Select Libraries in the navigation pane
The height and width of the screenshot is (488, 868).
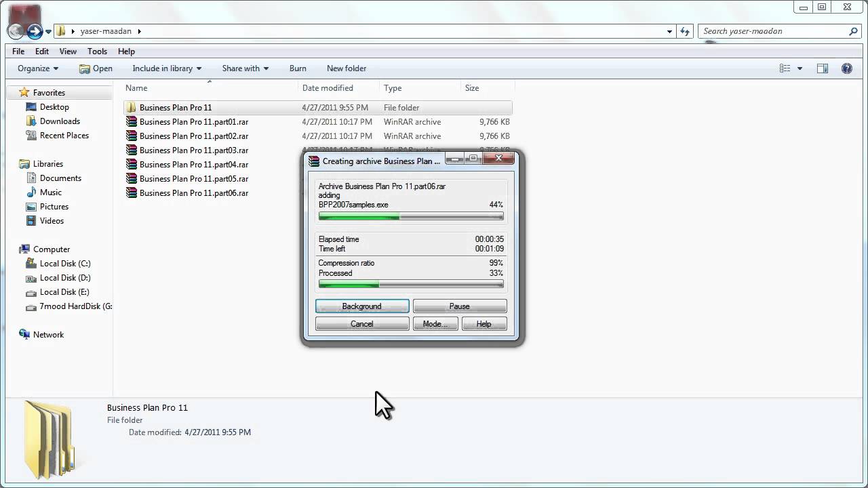48,164
